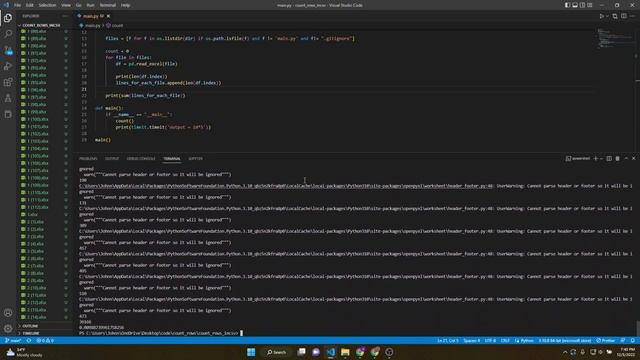
Task: Open the Run menu
Action: (x=90, y=5)
